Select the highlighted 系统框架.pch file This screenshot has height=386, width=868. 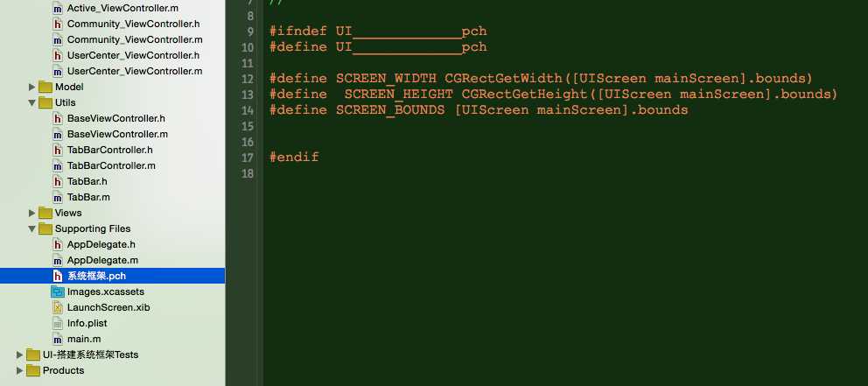[x=112, y=276]
